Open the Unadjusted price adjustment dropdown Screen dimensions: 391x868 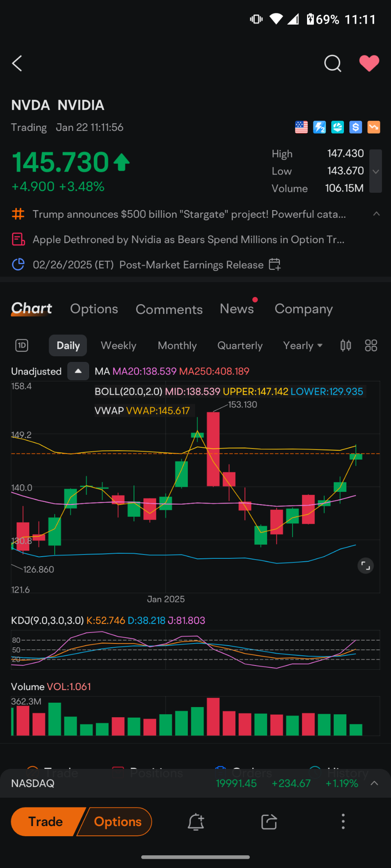coord(78,371)
